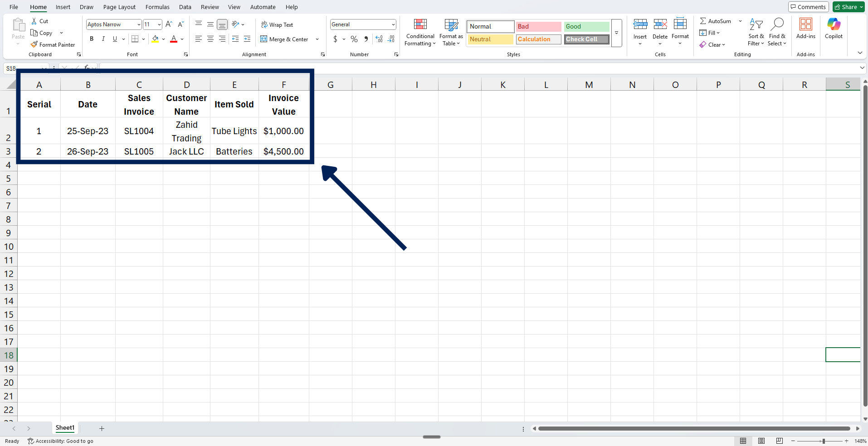Apply Percent Style format
This screenshot has width=868, height=446.
click(x=354, y=39)
